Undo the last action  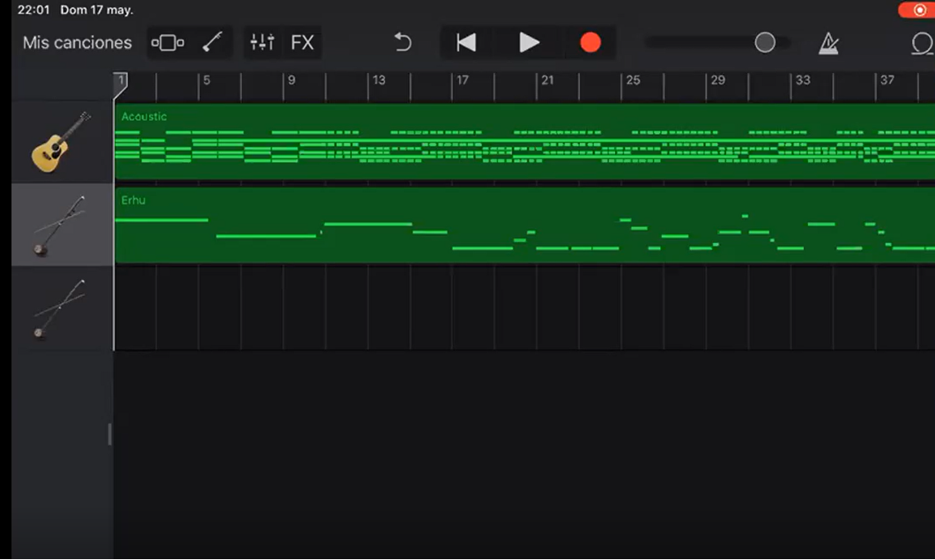tap(403, 42)
